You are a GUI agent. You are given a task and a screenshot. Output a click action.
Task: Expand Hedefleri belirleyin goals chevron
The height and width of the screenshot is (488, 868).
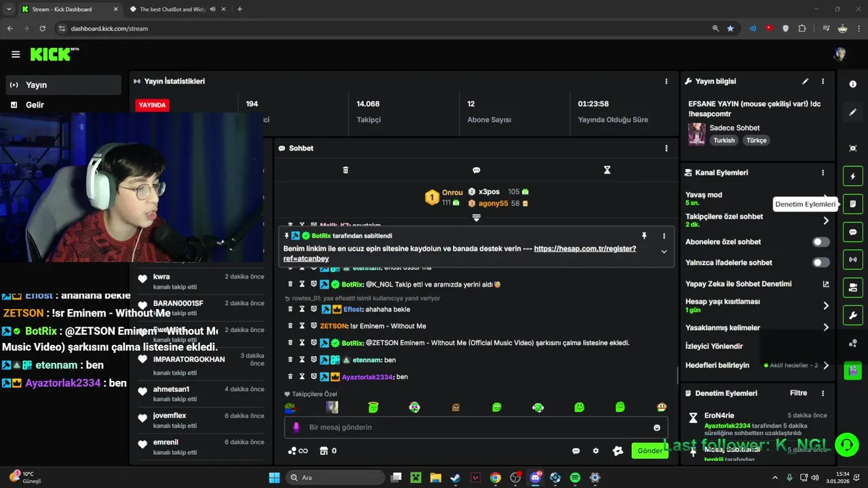point(825,365)
